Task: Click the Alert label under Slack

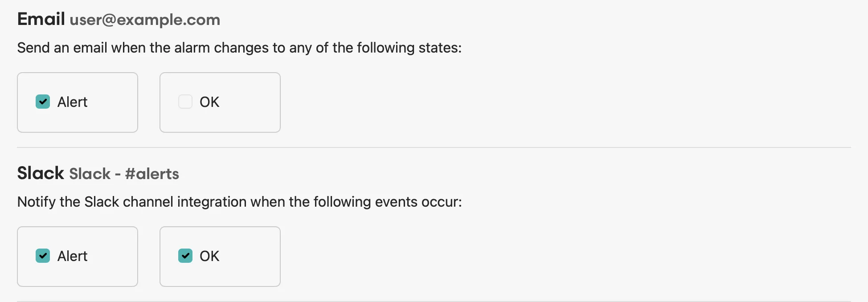Action: [x=72, y=256]
